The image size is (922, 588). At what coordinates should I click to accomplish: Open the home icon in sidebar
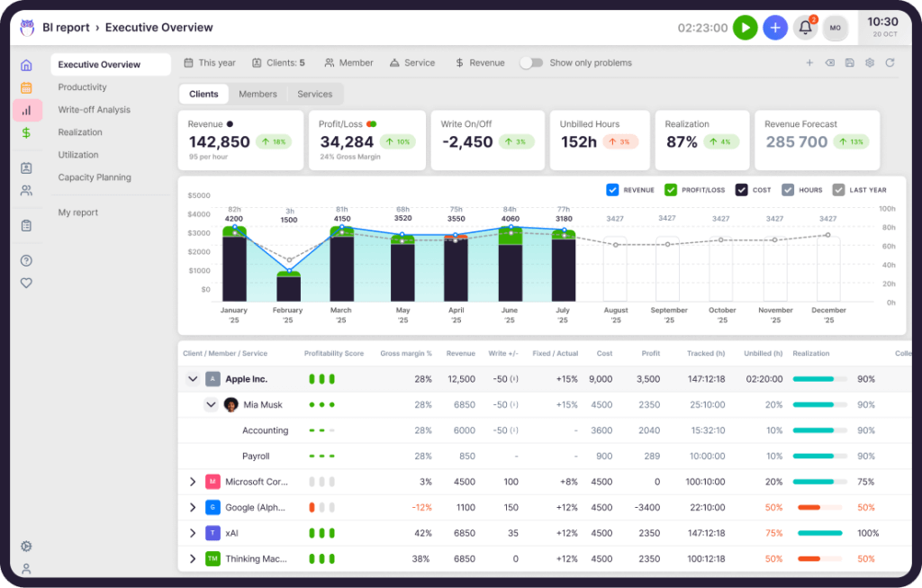click(x=26, y=65)
